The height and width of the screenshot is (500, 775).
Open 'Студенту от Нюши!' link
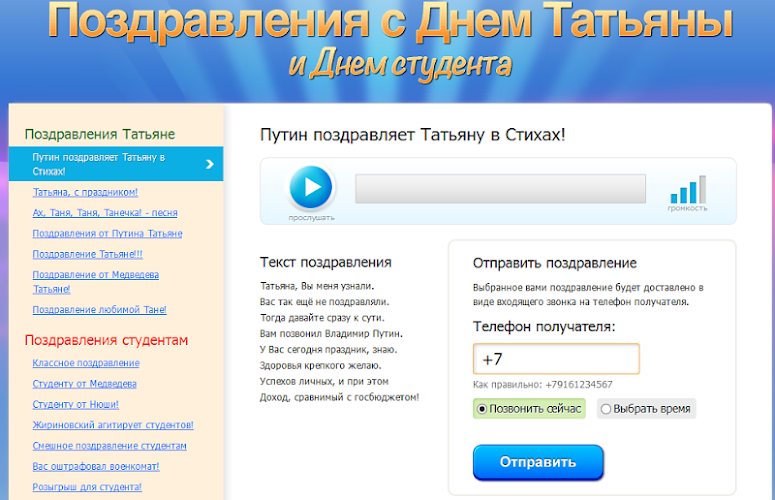[76, 404]
